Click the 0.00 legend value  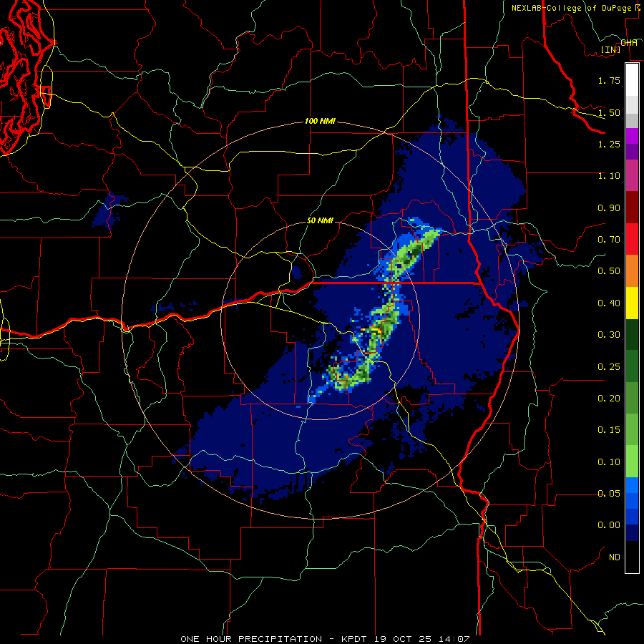pyautogui.click(x=609, y=525)
